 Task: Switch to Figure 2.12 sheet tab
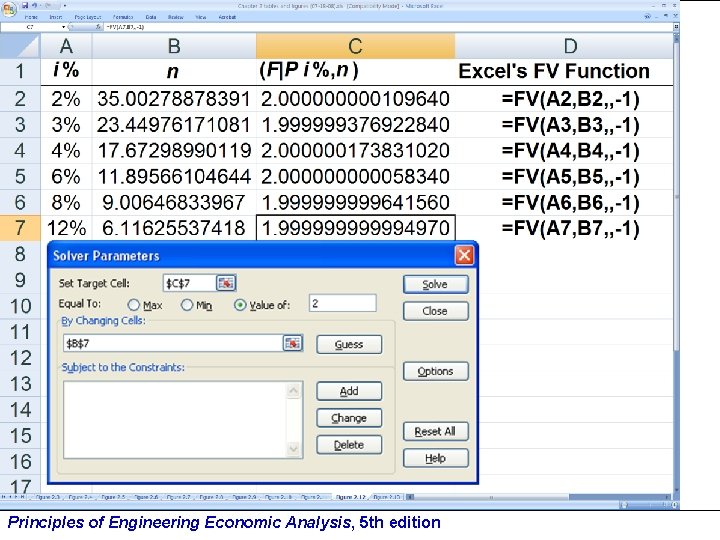350,497
